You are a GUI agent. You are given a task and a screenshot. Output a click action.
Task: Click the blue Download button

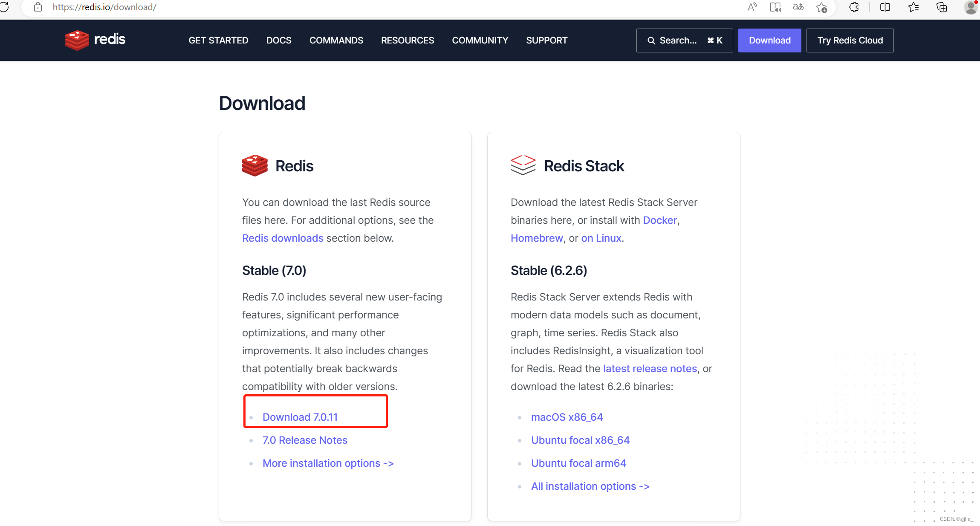tap(769, 40)
